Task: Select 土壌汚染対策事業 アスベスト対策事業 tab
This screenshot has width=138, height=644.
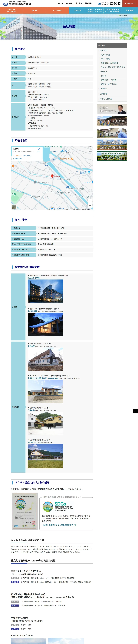Action: coord(112,11)
